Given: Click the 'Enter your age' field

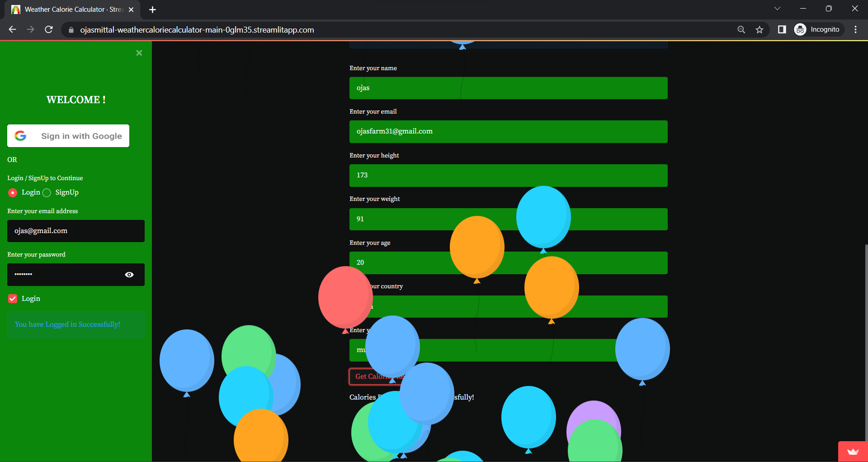Looking at the screenshot, I should click(508, 263).
